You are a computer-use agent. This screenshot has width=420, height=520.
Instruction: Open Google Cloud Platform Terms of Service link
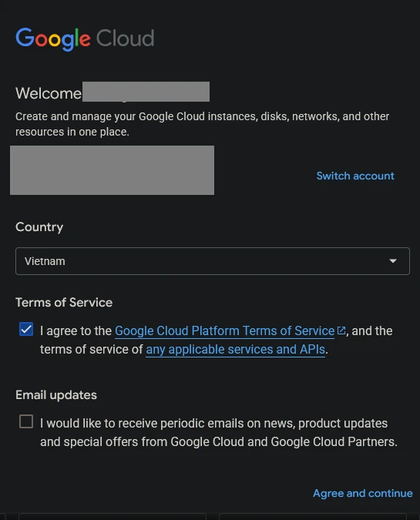pos(224,331)
